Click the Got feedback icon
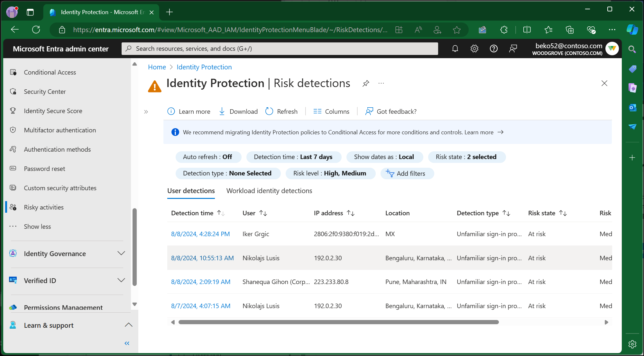This screenshot has height=356, width=644. (x=369, y=111)
